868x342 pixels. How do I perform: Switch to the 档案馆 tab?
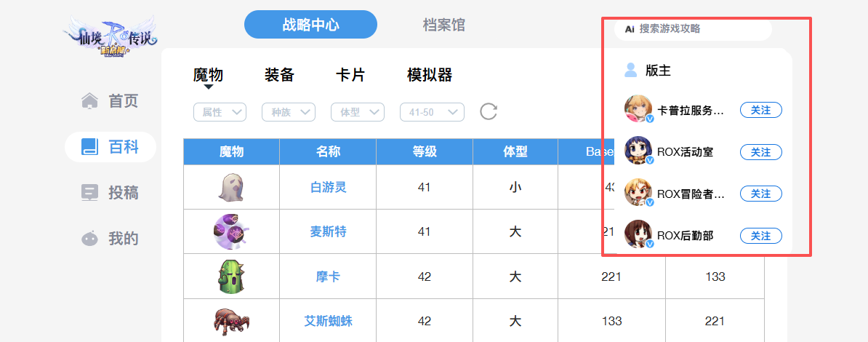[444, 25]
